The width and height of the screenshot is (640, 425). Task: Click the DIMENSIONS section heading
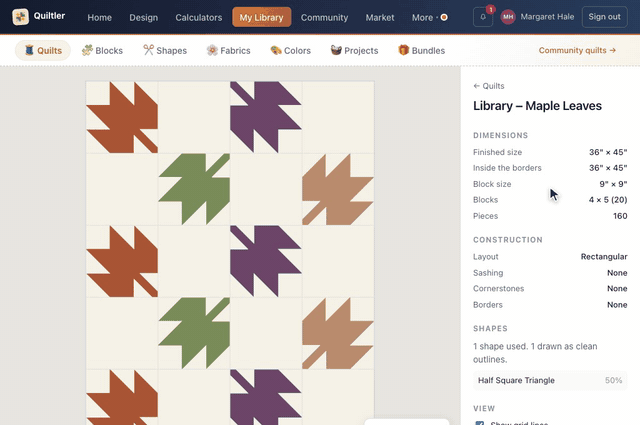click(x=500, y=135)
